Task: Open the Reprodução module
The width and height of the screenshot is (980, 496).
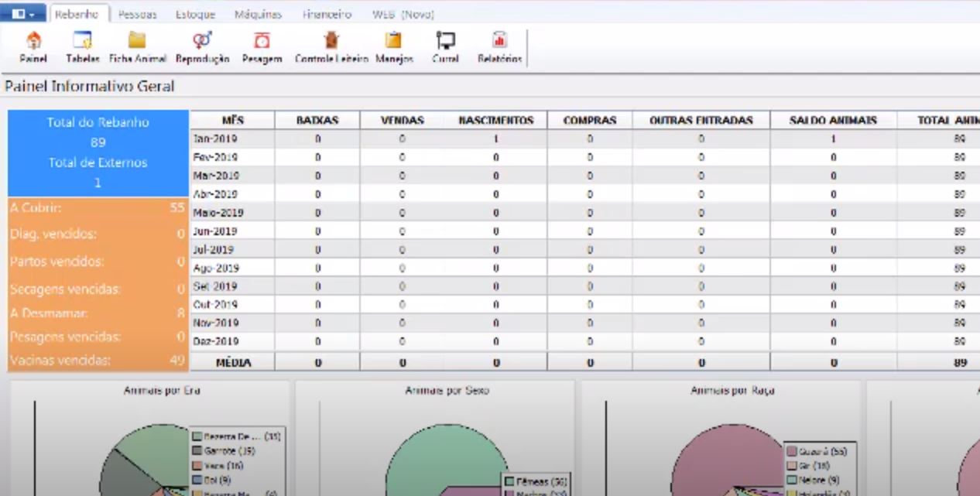Action: [x=201, y=46]
